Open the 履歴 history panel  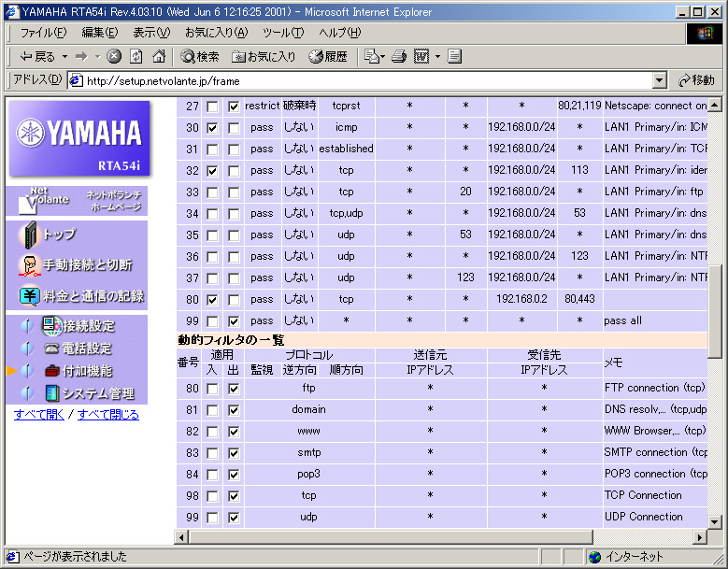click(x=328, y=56)
